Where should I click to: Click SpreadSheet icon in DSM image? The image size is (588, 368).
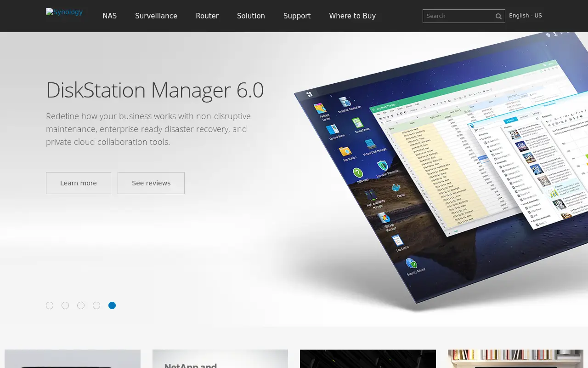(358, 124)
